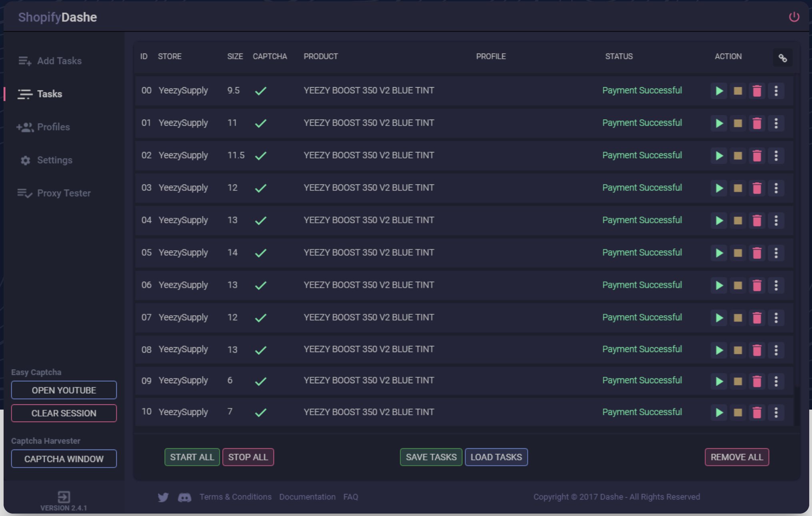Click the OPEN YOUTUBE button
812x516 pixels.
(64, 390)
